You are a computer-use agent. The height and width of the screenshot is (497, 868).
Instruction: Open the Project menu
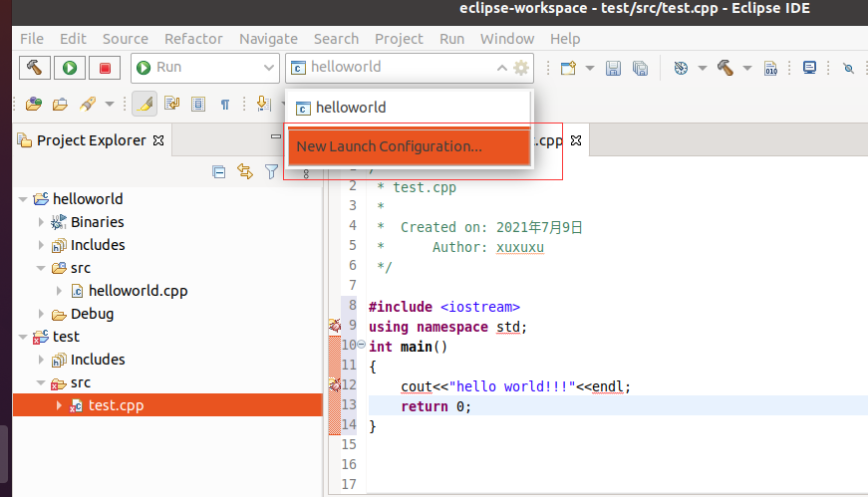tap(399, 39)
